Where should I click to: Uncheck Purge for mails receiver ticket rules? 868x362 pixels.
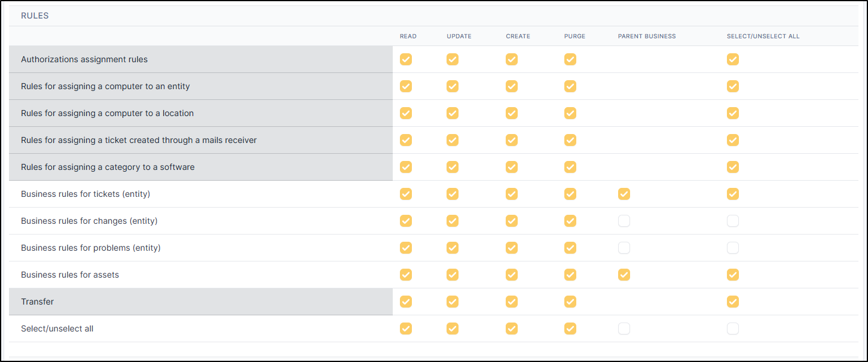tap(570, 140)
